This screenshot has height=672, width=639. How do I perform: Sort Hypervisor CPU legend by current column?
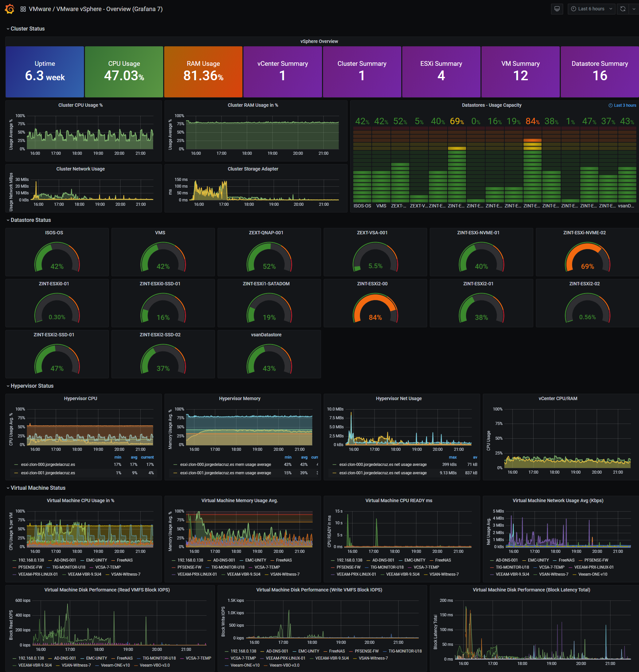147,457
